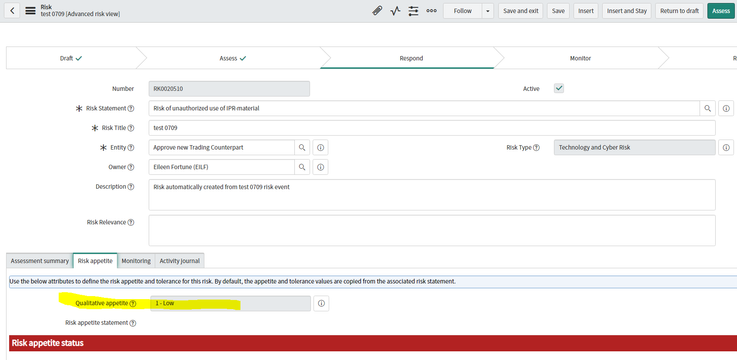
Task: Show help for the Description label
Action: pyautogui.click(x=131, y=187)
